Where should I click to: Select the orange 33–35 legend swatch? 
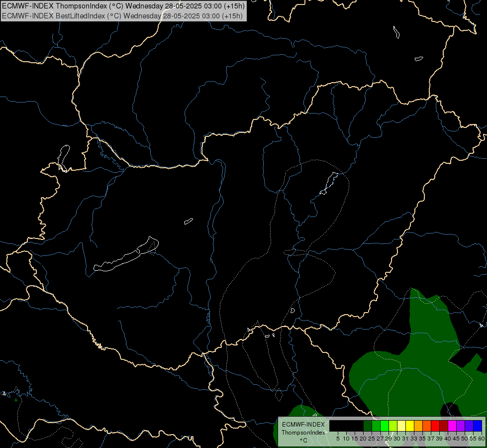(x=418, y=426)
